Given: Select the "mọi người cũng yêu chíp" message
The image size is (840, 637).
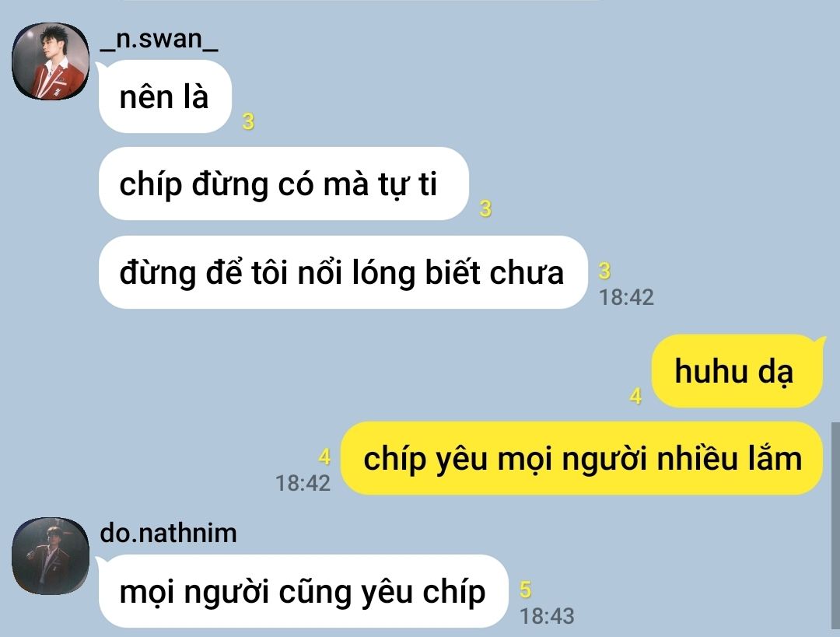Looking at the screenshot, I should tap(303, 591).
